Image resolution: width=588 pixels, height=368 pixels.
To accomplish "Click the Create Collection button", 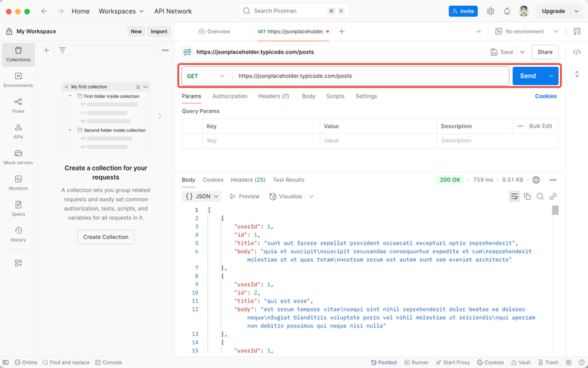I will (105, 237).
